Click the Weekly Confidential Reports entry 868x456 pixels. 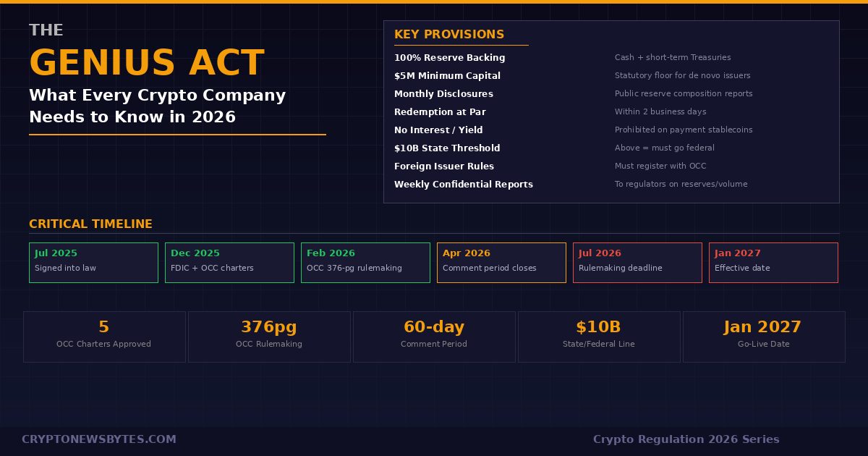point(464,184)
